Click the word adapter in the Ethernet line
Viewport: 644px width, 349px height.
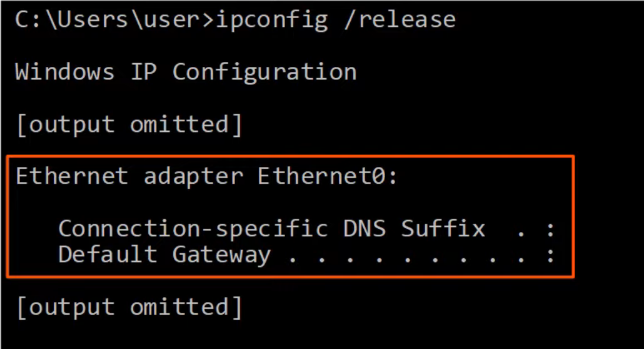coord(193,176)
